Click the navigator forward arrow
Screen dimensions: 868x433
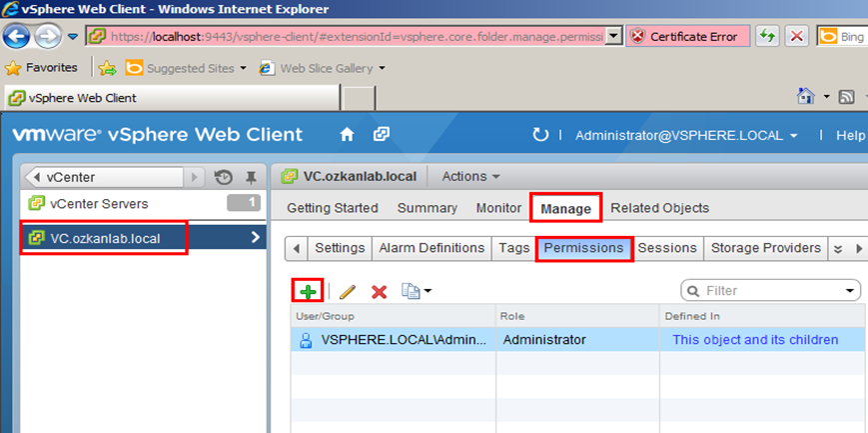point(195,177)
